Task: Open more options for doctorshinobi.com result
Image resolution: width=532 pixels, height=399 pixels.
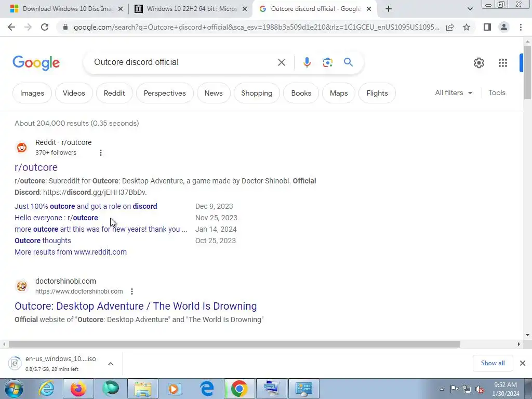Action: [132, 291]
